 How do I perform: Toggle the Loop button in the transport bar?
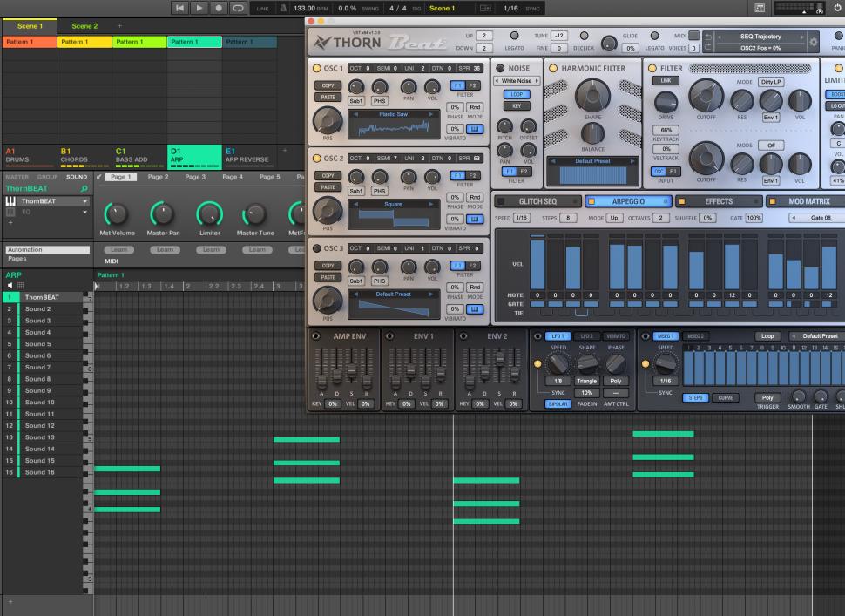point(238,8)
